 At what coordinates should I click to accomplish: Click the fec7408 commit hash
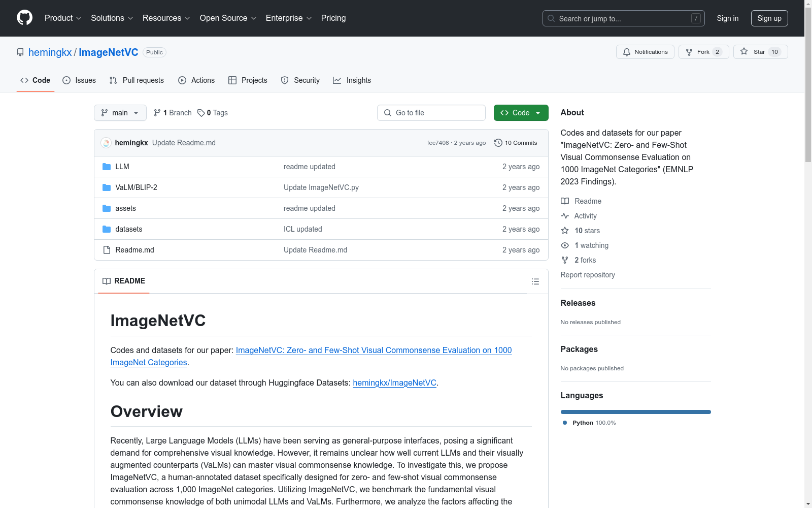[x=438, y=143]
